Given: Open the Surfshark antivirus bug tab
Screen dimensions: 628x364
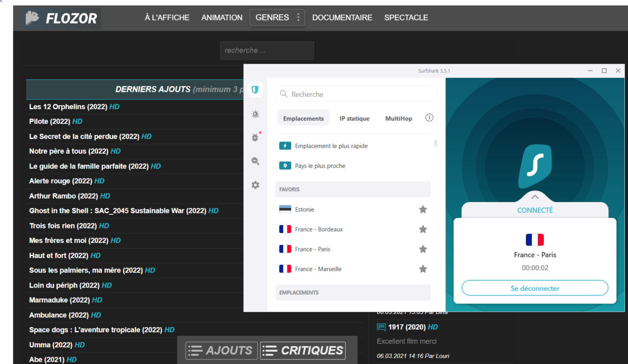Looking at the screenshot, I should [x=255, y=137].
